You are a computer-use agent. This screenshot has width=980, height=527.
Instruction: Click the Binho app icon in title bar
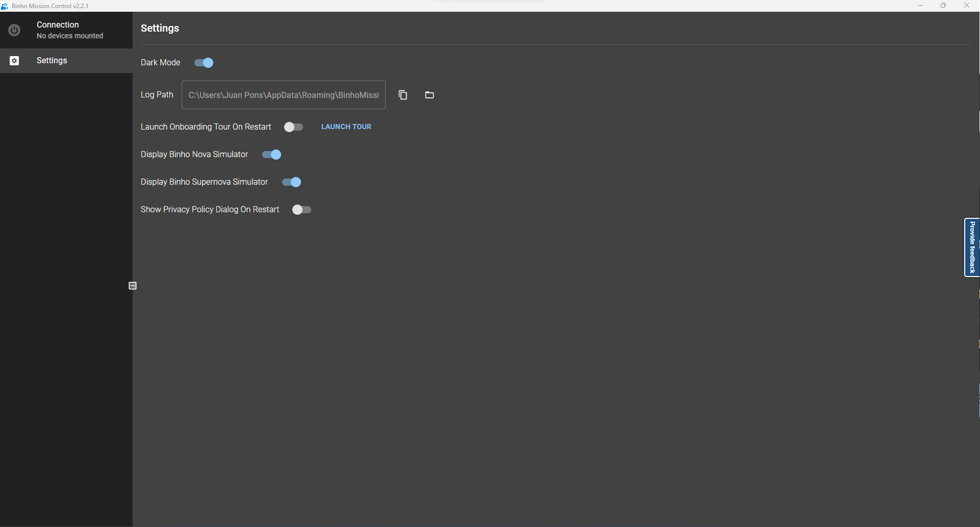pos(5,6)
